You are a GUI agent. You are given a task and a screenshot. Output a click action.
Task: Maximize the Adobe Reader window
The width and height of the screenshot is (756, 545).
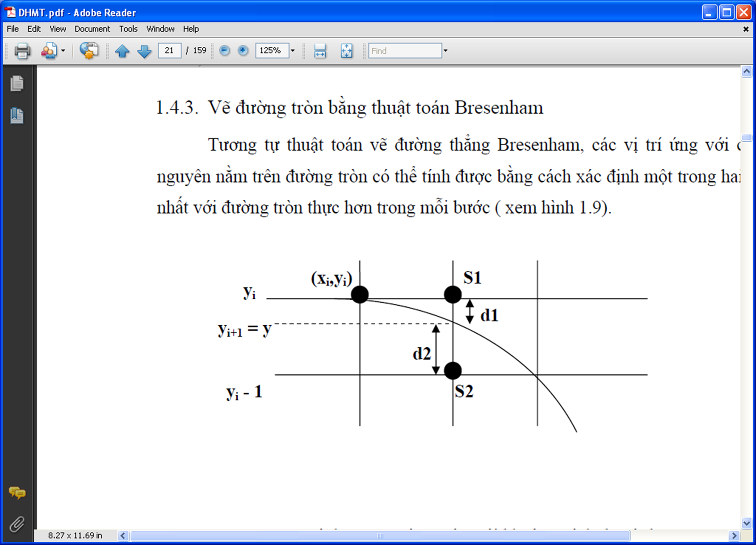pyautogui.click(x=727, y=12)
